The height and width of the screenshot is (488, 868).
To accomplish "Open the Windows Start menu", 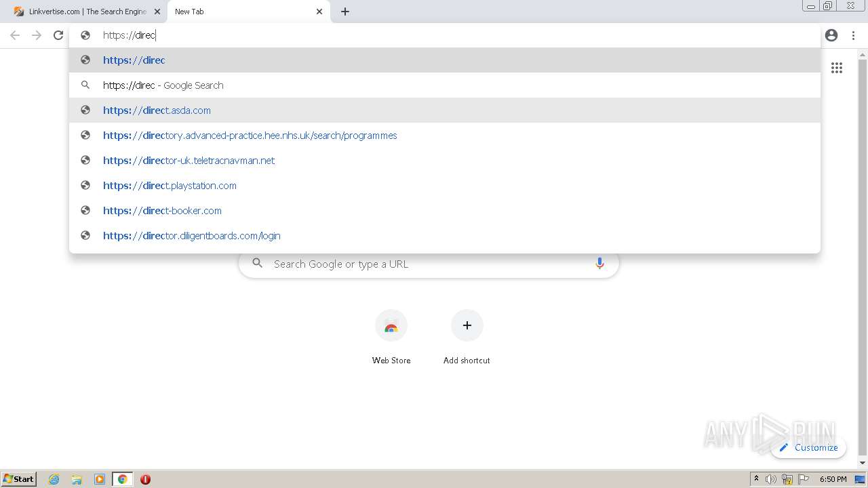I will tap(19, 479).
